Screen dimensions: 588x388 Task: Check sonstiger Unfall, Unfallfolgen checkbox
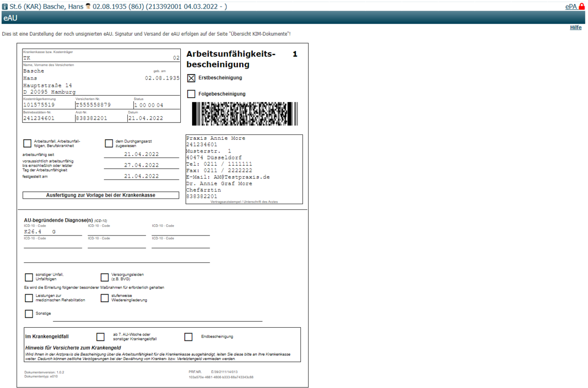[29, 277]
